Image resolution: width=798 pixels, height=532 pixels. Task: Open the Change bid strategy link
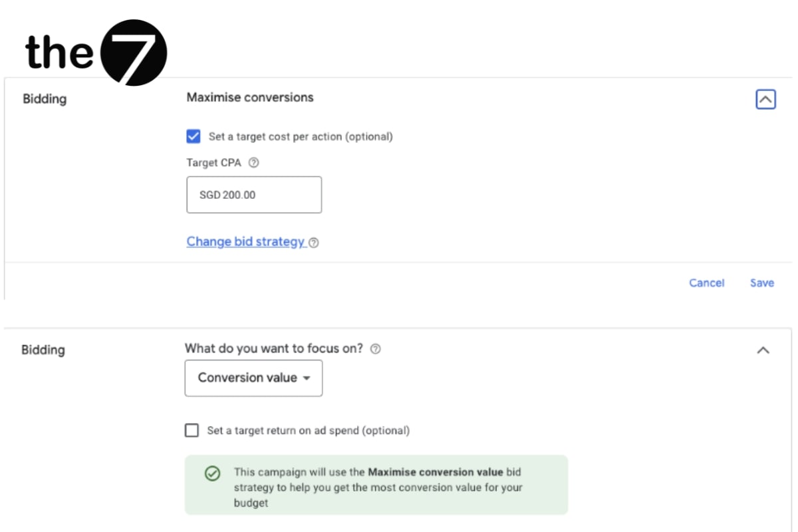point(245,242)
